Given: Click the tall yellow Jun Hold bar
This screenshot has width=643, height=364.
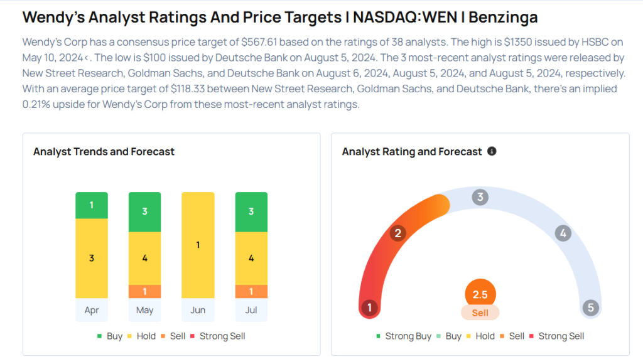Looking at the screenshot, I should [x=198, y=245].
